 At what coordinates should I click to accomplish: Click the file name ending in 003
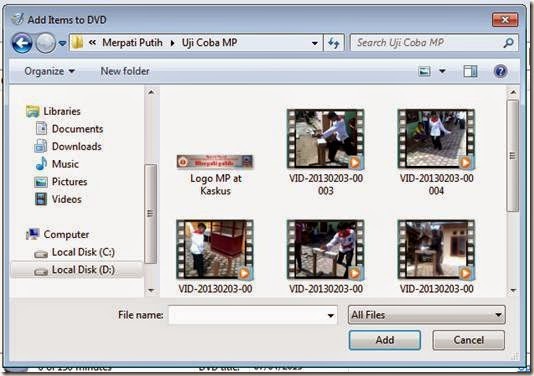tap(326, 185)
